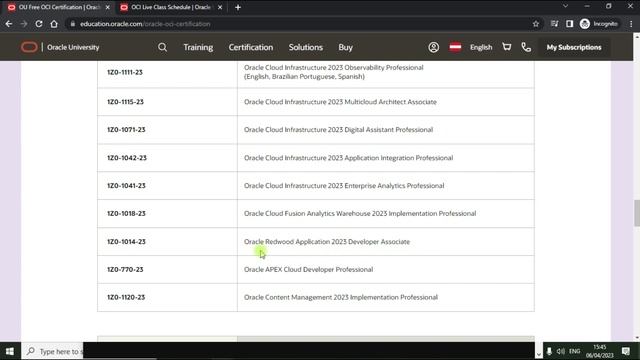Click exam code 1Z0-1042-23
This screenshot has height=360, width=640.
click(x=127, y=158)
